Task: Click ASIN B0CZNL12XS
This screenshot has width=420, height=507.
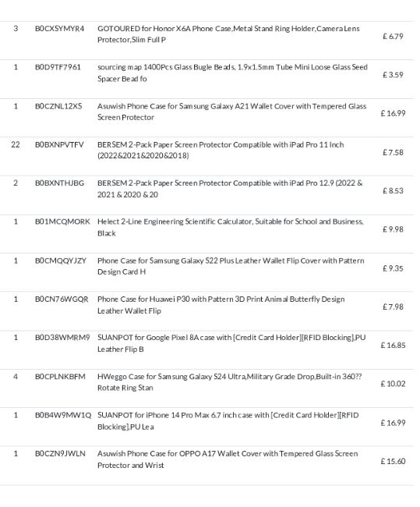Action: pyautogui.click(x=58, y=106)
